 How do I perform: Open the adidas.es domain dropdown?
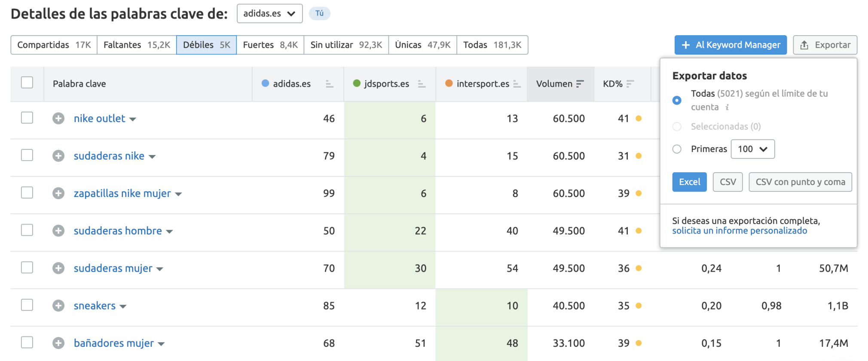point(269,14)
